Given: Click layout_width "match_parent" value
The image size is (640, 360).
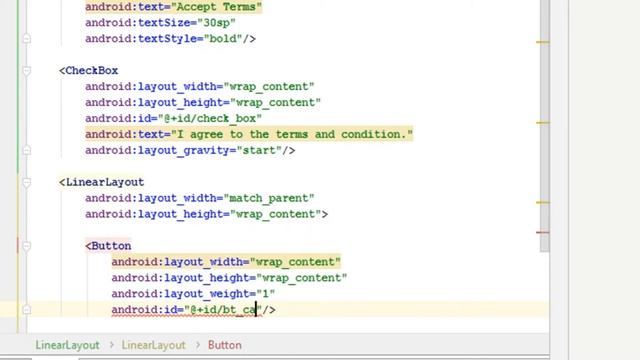Looking at the screenshot, I should [269, 198].
